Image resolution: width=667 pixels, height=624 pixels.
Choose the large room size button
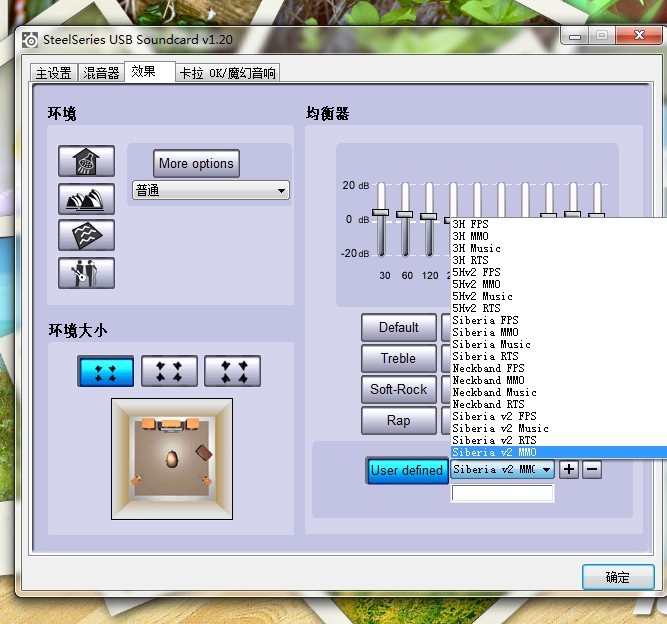click(232, 371)
